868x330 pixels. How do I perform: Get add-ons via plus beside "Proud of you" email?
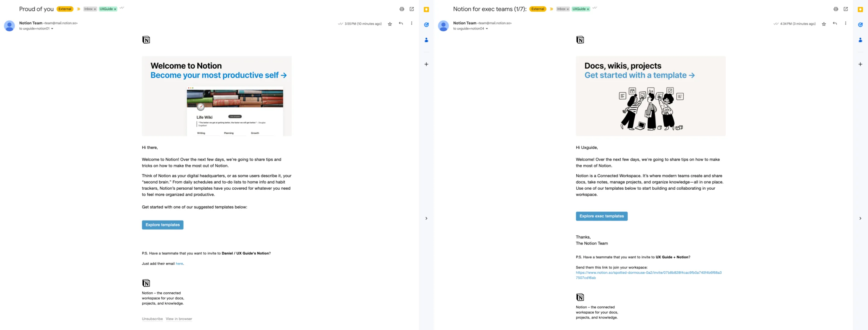pos(426,64)
